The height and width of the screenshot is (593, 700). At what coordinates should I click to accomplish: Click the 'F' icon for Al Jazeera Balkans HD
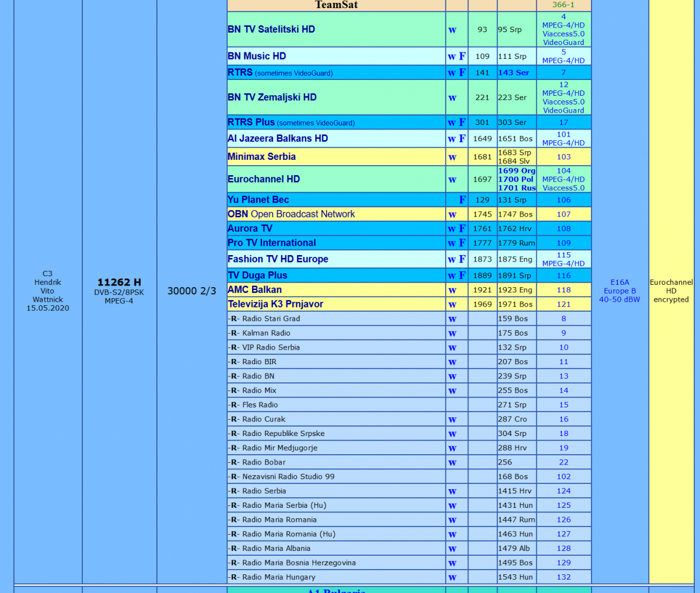463,139
